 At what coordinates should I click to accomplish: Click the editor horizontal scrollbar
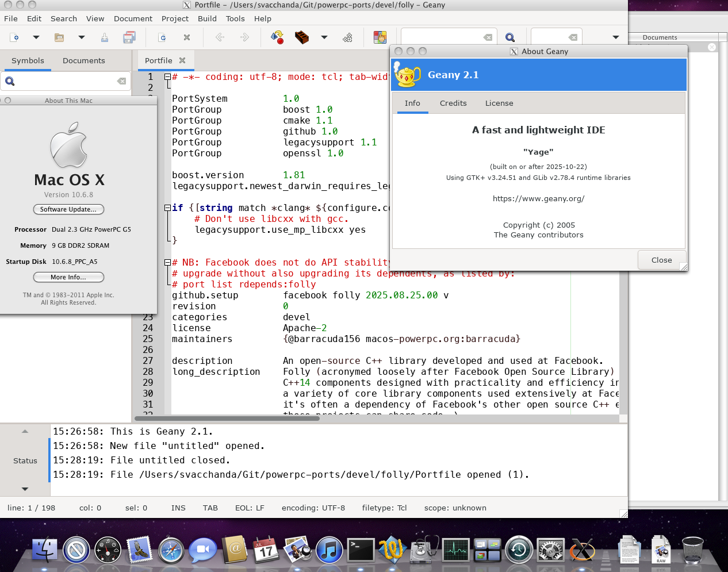click(227, 419)
